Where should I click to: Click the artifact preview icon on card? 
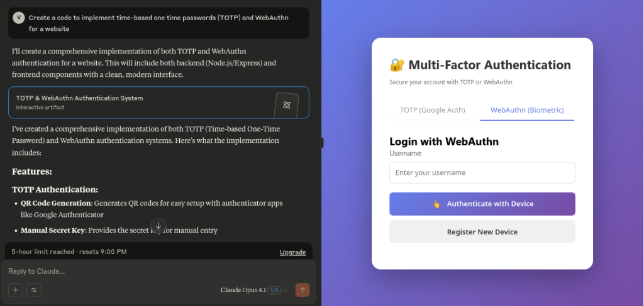pos(286,105)
